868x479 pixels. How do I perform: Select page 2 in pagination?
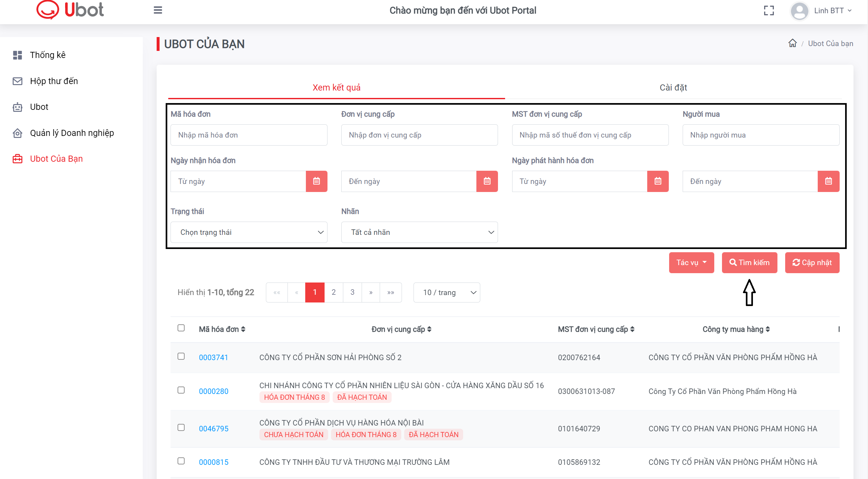[334, 292]
